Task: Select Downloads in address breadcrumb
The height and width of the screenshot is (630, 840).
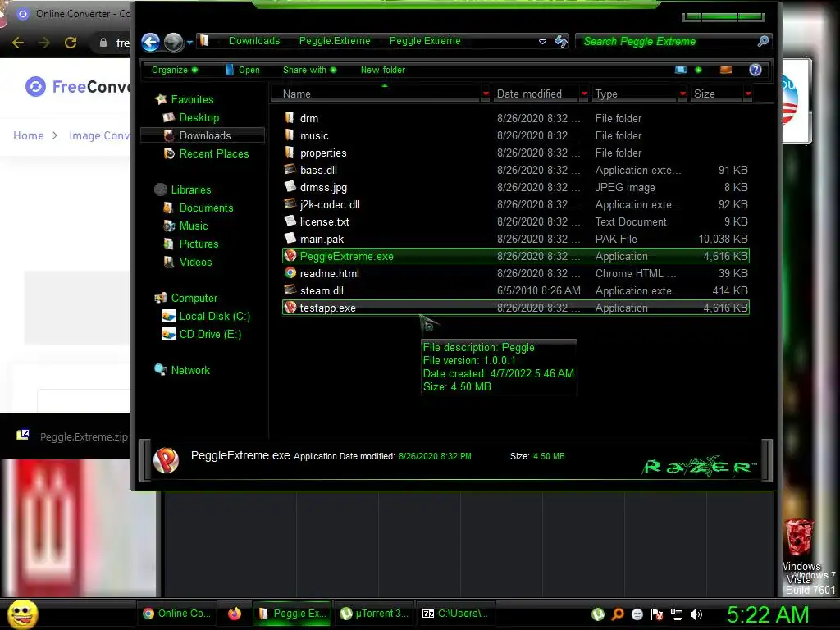Action: pyautogui.click(x=254, y=41)
